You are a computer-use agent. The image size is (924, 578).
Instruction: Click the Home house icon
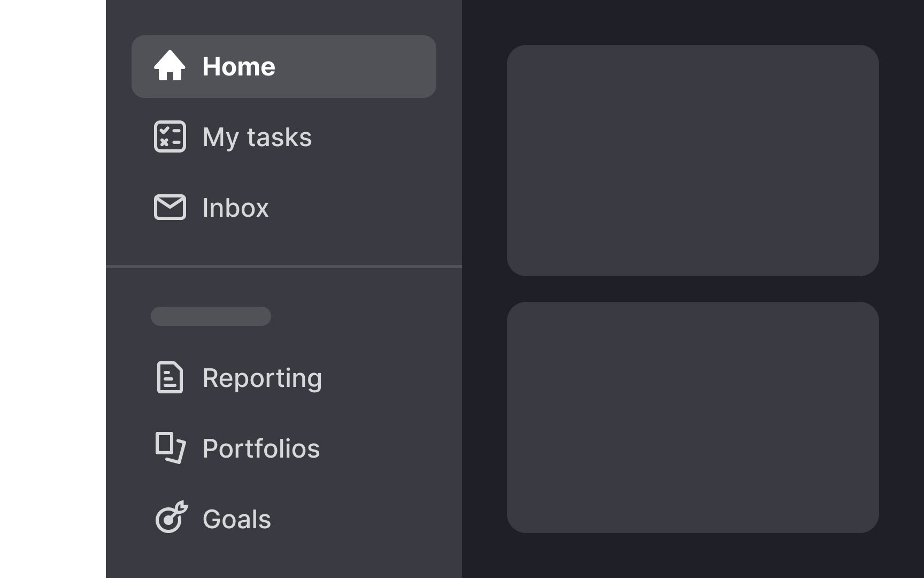coord(170,66)
